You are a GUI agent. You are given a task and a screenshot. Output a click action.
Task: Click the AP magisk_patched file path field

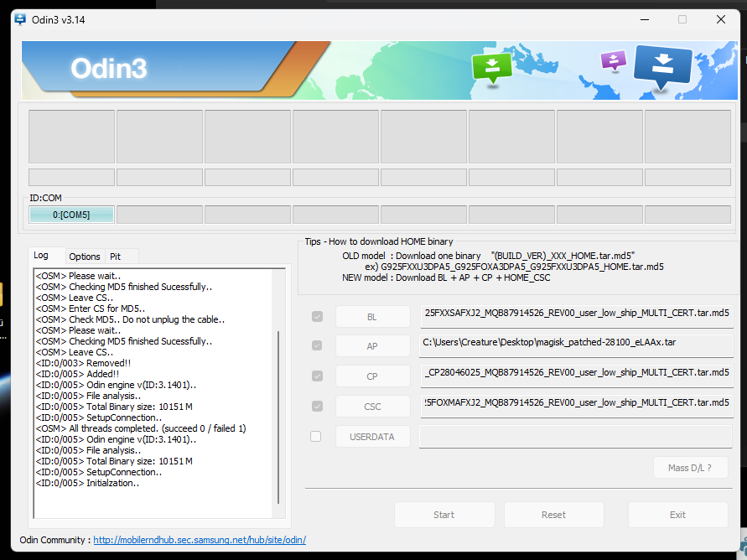click(577, 345)
